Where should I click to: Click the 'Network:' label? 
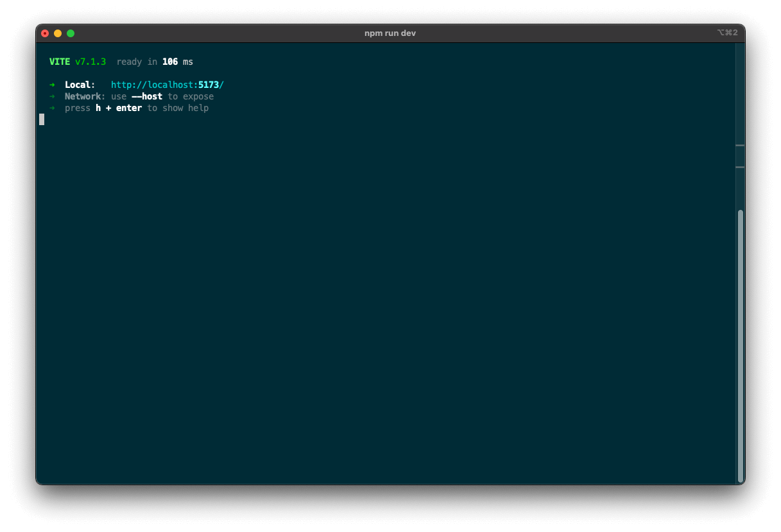point(85,96)
